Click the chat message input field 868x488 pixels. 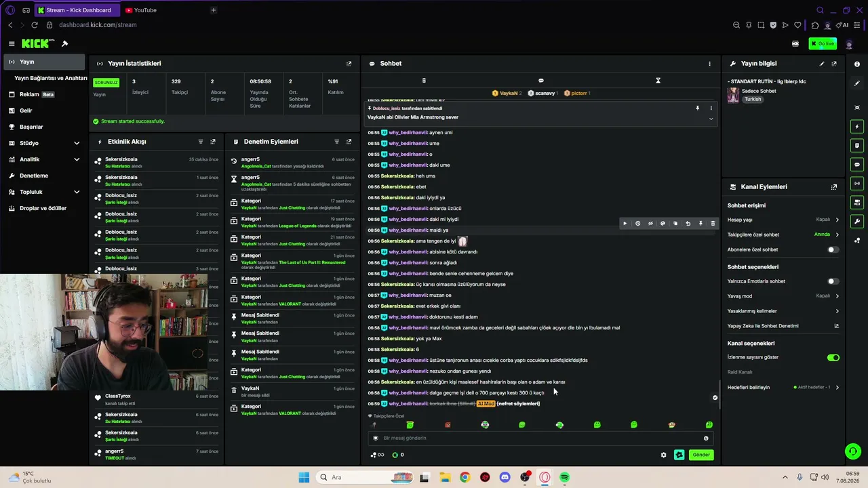click(539, 438)
